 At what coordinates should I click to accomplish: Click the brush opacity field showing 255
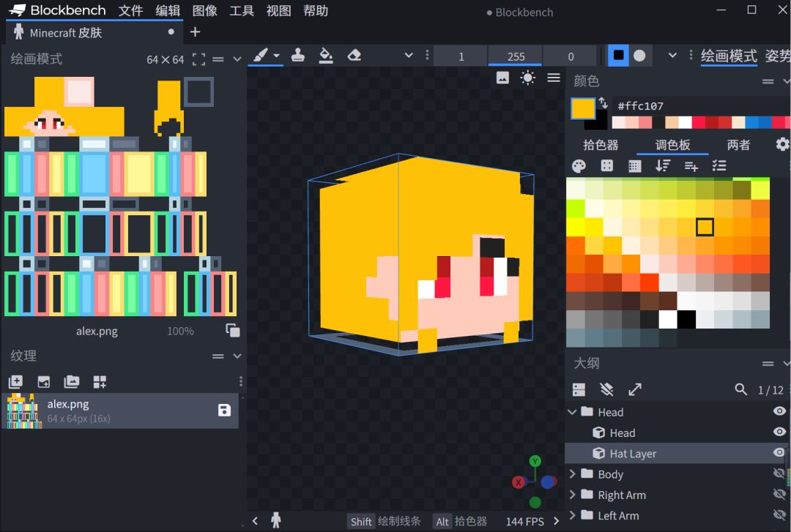(x=516, y=56)
